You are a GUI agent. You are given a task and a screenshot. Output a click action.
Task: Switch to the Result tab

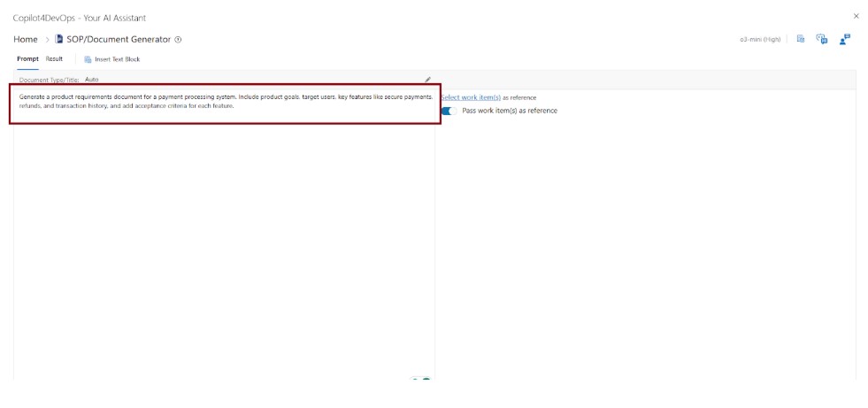pyautogui.click(x=54, y=58)
